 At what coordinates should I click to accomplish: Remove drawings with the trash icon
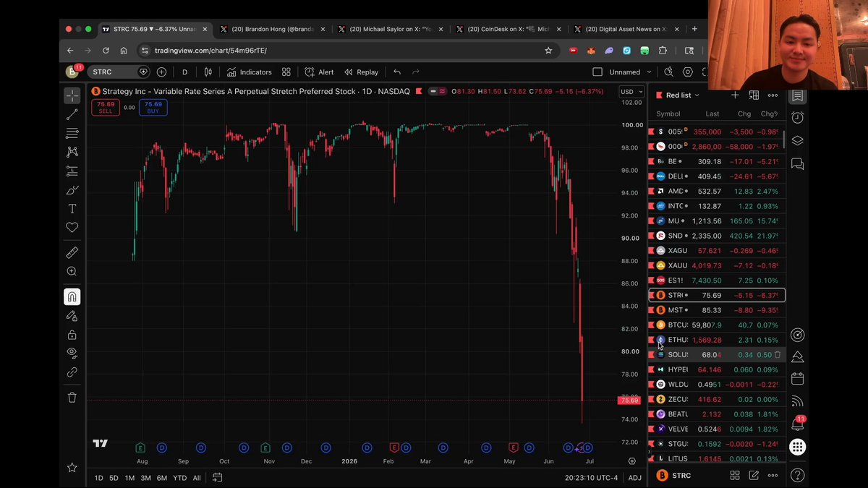click(x=72, y=397)
